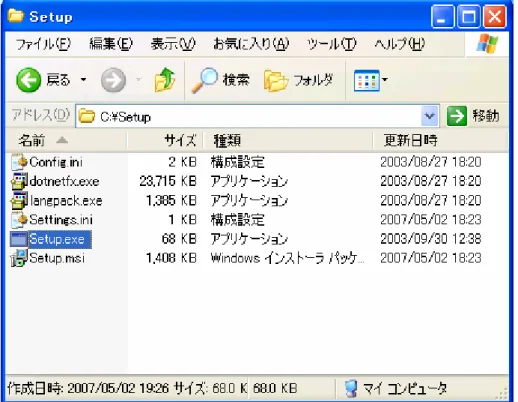Click the 移動 Go button
Viewport: 518px width, 402px height.
(x=473, y=116)
